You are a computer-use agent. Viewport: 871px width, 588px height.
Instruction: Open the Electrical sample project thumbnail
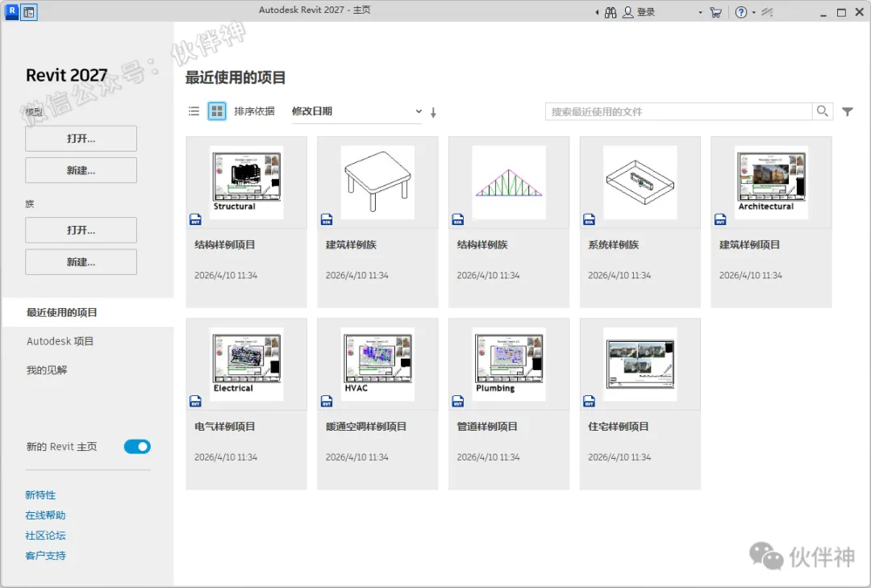point(247,364)
